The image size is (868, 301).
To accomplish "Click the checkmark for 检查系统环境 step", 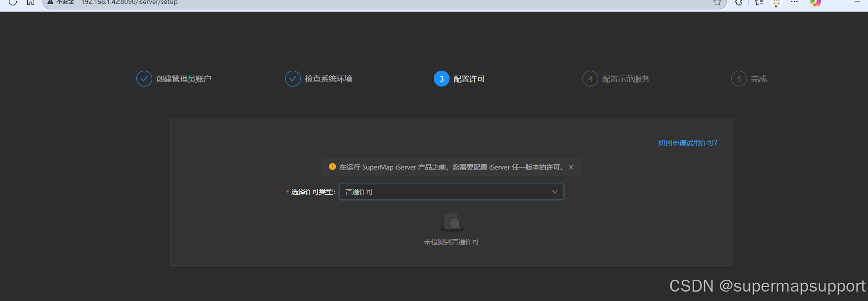I will (x=293, y=79).
